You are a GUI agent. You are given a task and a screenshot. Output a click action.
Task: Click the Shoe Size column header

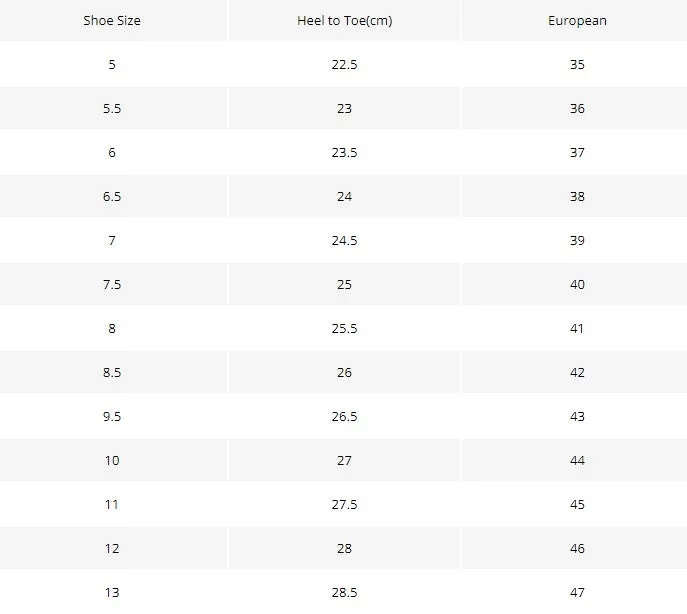pyautogui.click(x=112, y=21)
